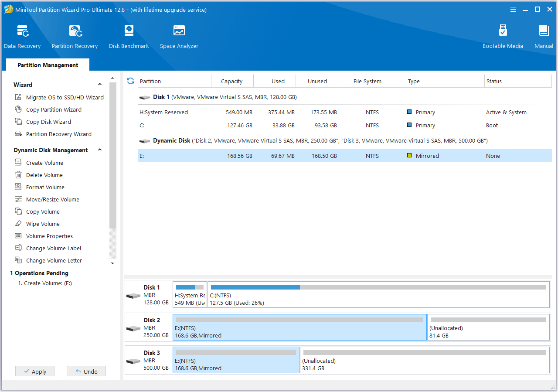Image resolution: width=558 pixels, height=392 pixels.
Task: Click the Move/Resize Volume link
Action: 53,199
